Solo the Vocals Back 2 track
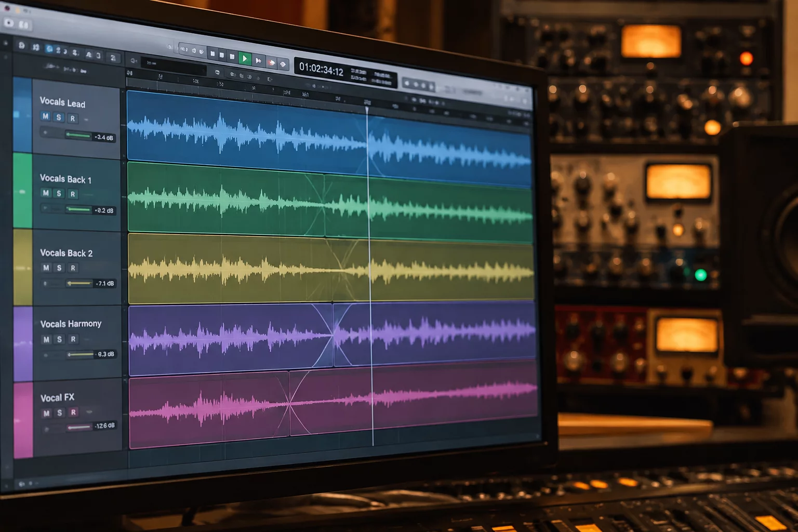The width and height of the screenshot is (798, 532). tap(59, 268)
